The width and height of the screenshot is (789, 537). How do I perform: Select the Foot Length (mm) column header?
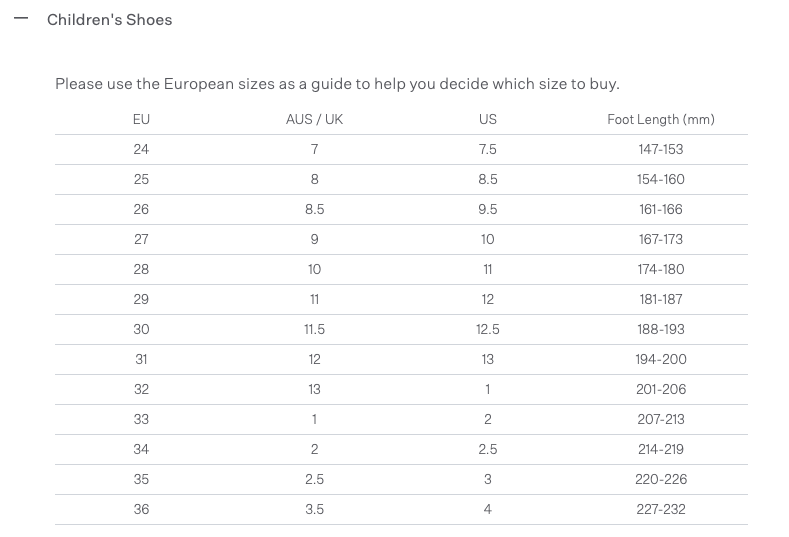(x=661, y=119)
